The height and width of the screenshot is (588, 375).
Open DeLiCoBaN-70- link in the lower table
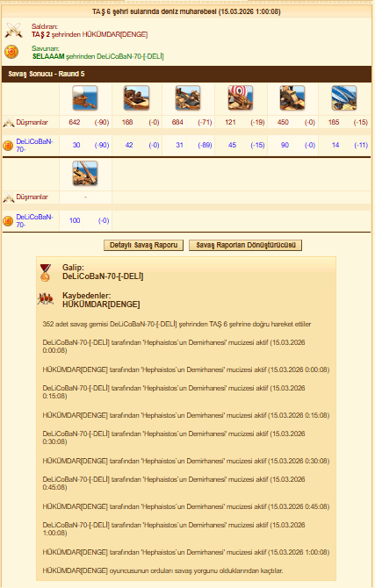click(x=34, y=220)
